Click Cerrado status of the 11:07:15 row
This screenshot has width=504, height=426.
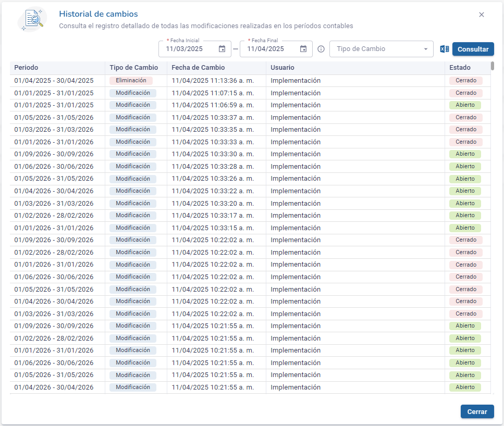[x=466, y=93]
